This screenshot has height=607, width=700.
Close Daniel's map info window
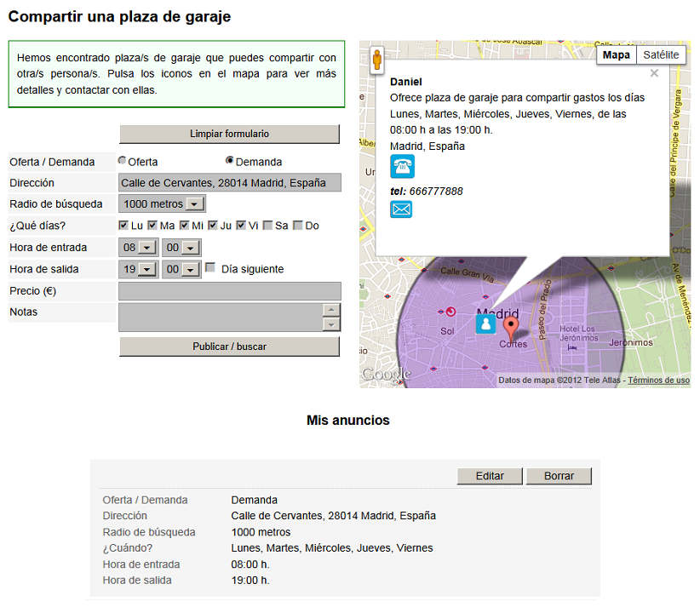point(654,74)
